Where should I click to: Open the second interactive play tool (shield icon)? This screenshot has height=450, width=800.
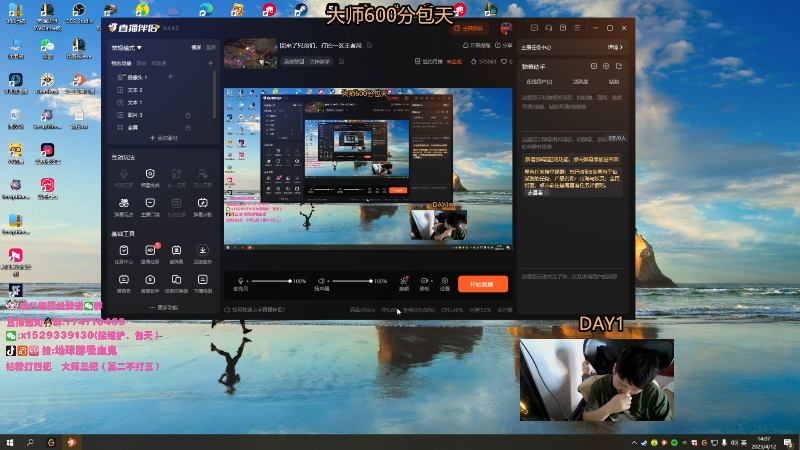(150, 178)
